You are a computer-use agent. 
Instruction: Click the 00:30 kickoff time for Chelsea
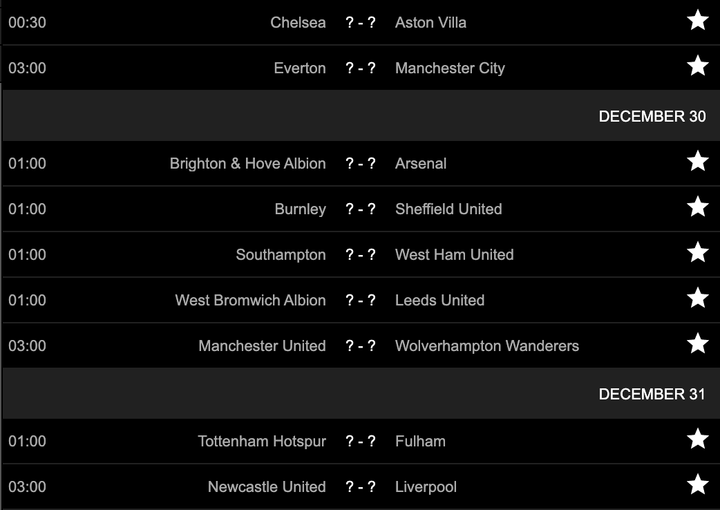coord(27,22)
